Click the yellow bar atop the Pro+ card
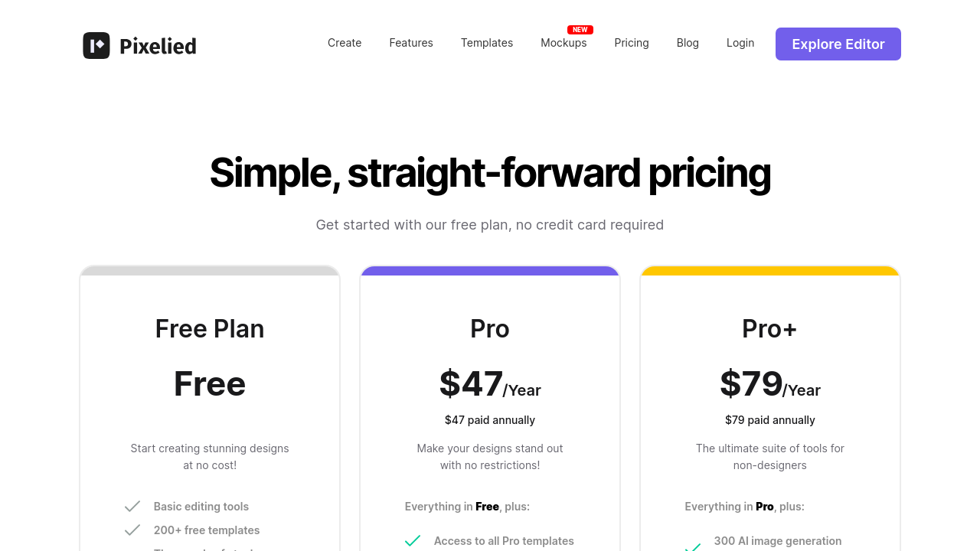Viewport: 980px width, 551px height. 770,271
